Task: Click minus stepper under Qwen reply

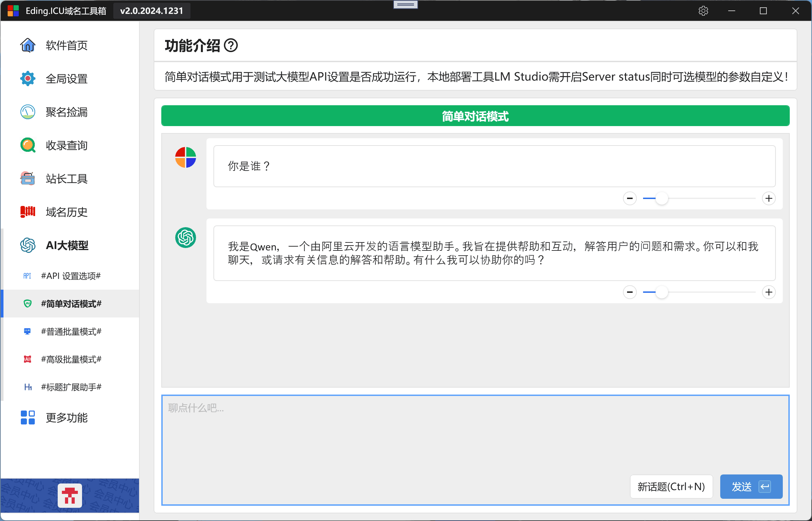Action: click(x=630, y=292)
